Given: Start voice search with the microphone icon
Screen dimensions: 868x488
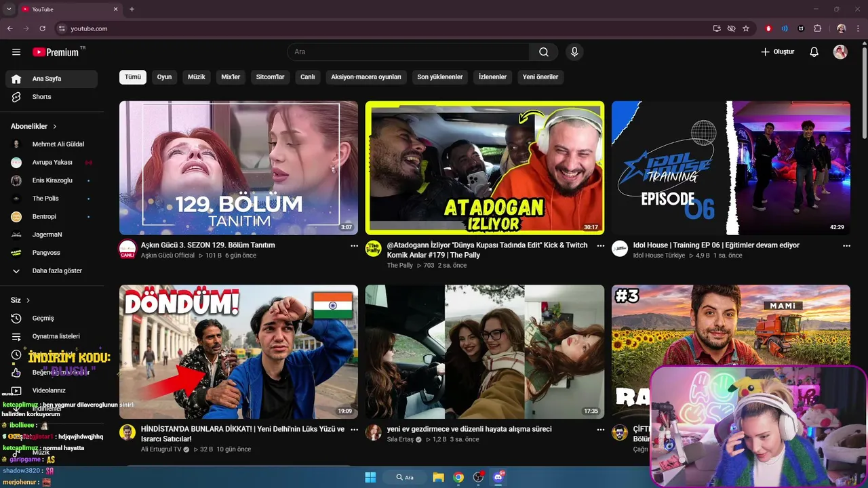Looking at the screenshot, I should pyautogui.click(x=574, y=52).
